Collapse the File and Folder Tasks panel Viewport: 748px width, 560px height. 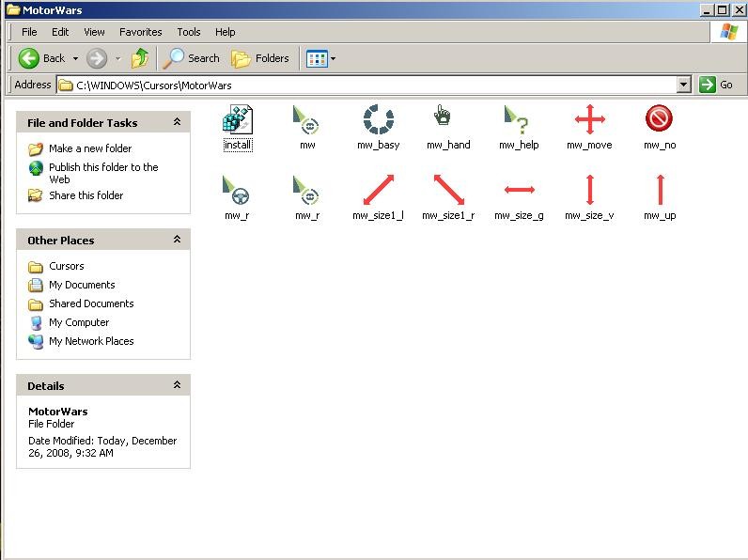pyautogui.click(x=177, y=122)
